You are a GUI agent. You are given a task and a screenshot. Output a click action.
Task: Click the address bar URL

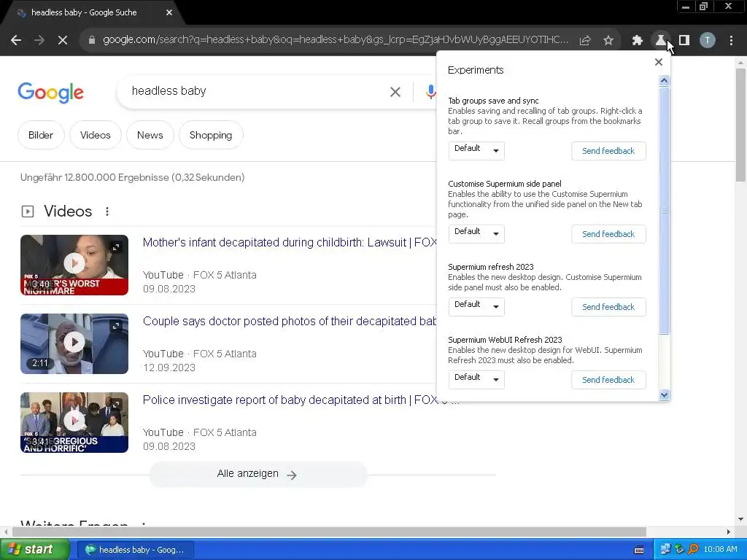(335, 40)
